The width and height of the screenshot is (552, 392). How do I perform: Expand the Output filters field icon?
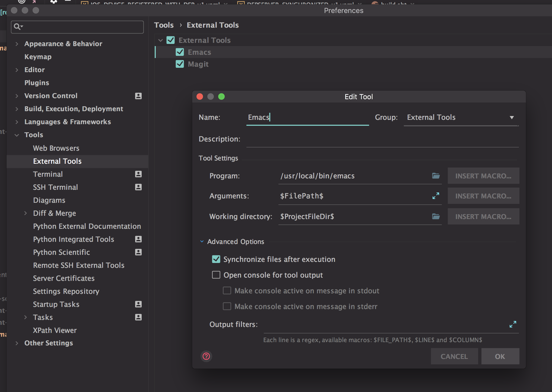tap(513, 324)
